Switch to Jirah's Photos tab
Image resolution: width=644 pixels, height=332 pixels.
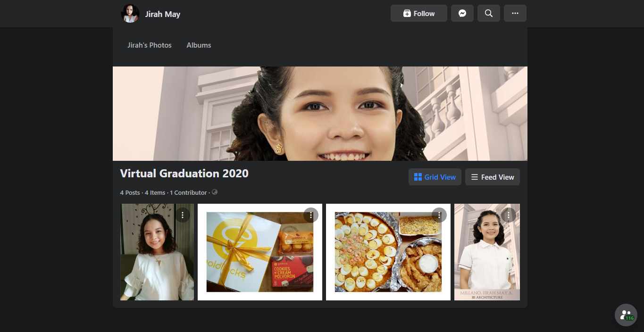click(150, 45)
